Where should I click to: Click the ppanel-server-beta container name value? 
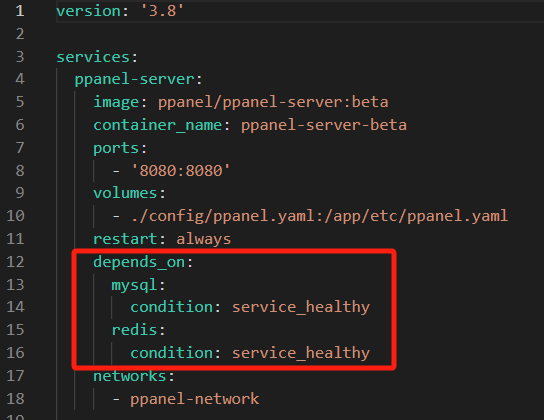(x=324, y=125)
